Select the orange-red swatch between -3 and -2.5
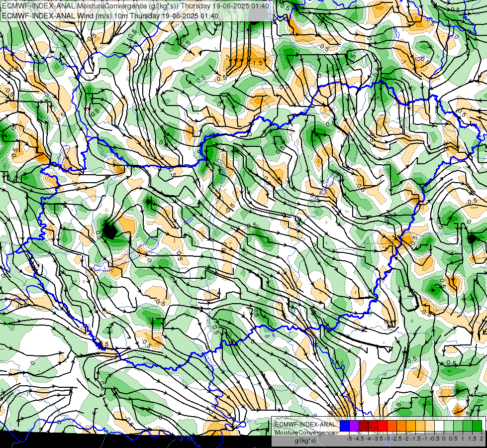487x448 pixels. coord(392,426)
